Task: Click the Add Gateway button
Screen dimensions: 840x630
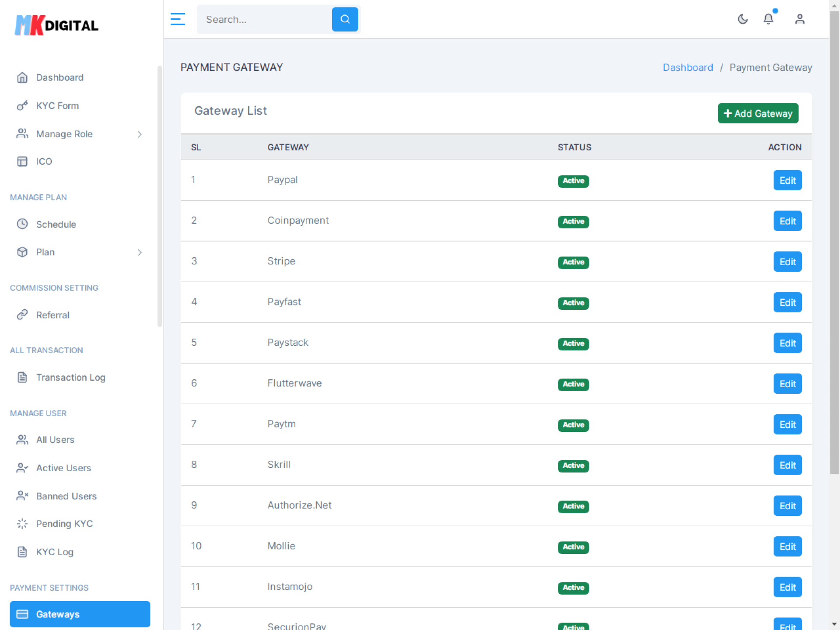Action: pos(758,113)
